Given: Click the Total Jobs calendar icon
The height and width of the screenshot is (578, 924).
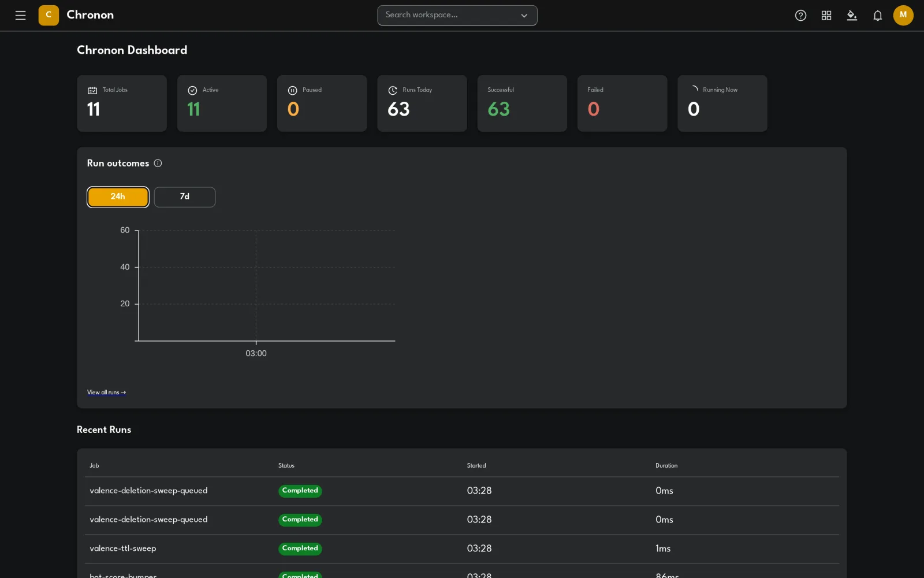Looking at the screenshot, I should (92, 91).
